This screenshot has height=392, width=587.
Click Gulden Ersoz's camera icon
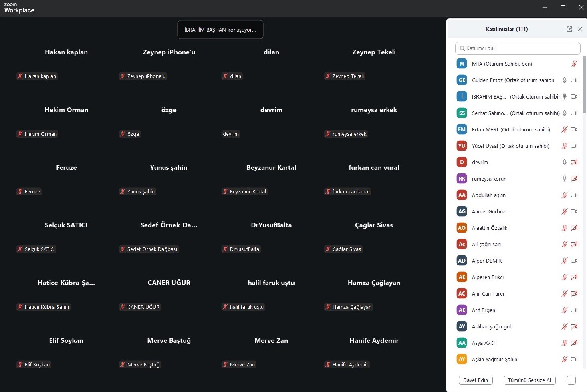(x=574, y=80)
